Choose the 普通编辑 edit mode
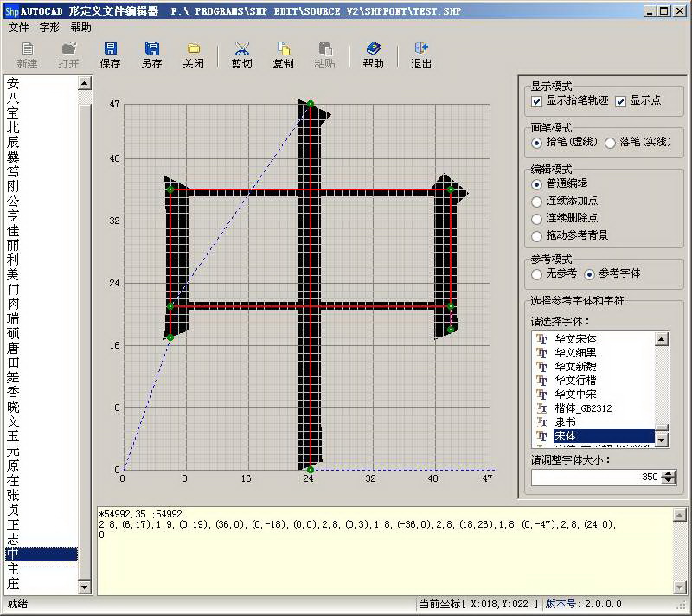 (x=536, y=184)
